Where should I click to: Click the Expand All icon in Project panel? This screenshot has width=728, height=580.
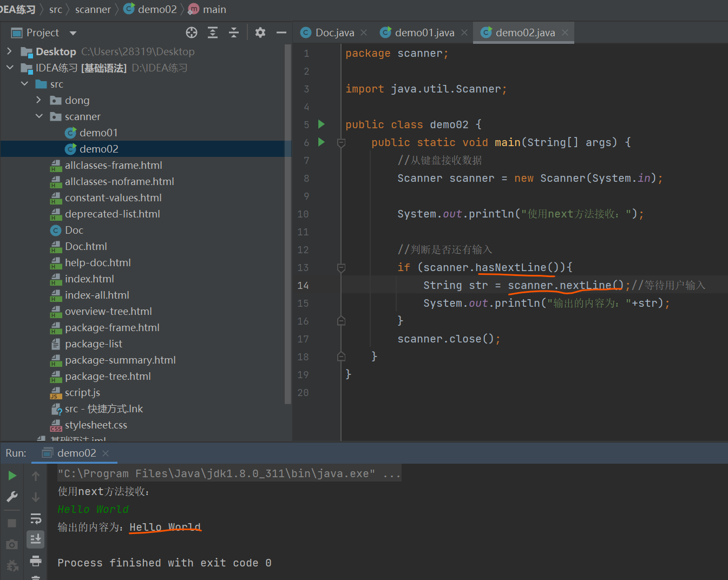coord(213,32)
